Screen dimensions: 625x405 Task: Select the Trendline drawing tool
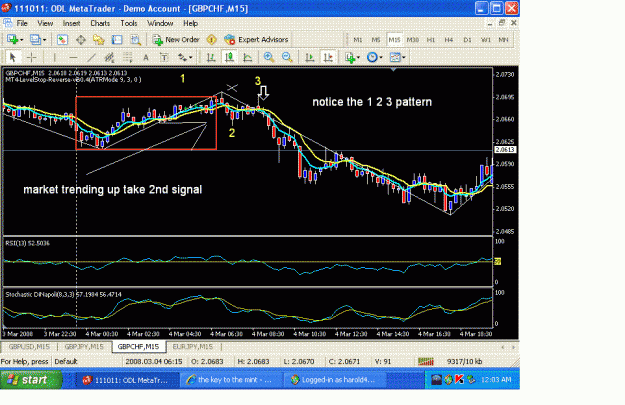91,57
